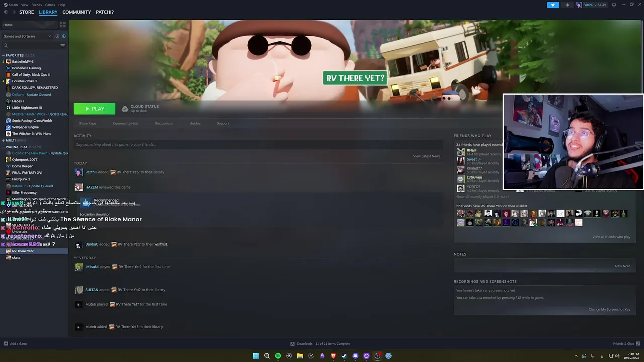Click the Add a Game plus icon
The height and width of the screenshot is (362, 644).
6,344
